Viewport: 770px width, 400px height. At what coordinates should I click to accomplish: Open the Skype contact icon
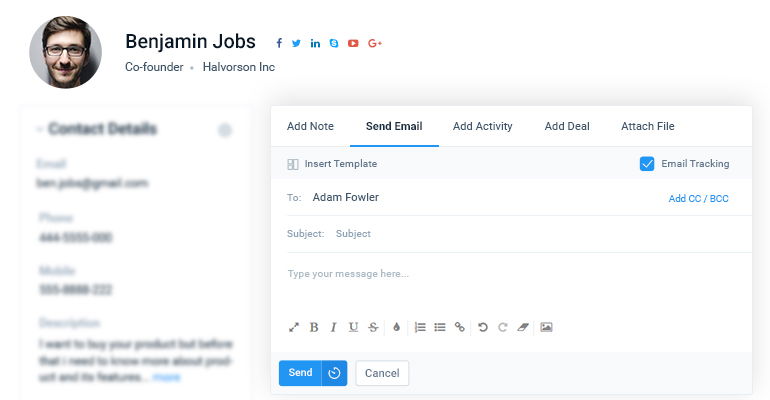[334, 43]
